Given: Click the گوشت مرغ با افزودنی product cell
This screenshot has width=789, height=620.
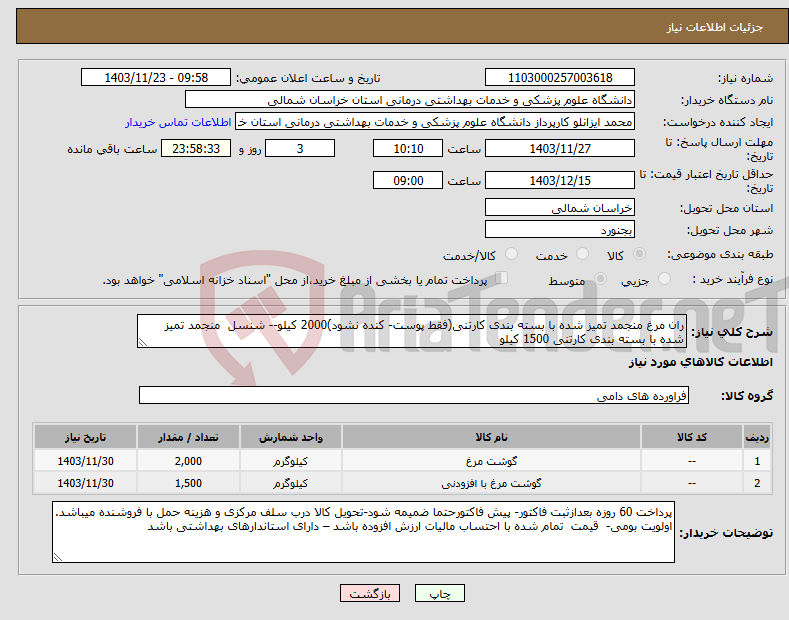Looking at the screenshot, I should (491, 483).
